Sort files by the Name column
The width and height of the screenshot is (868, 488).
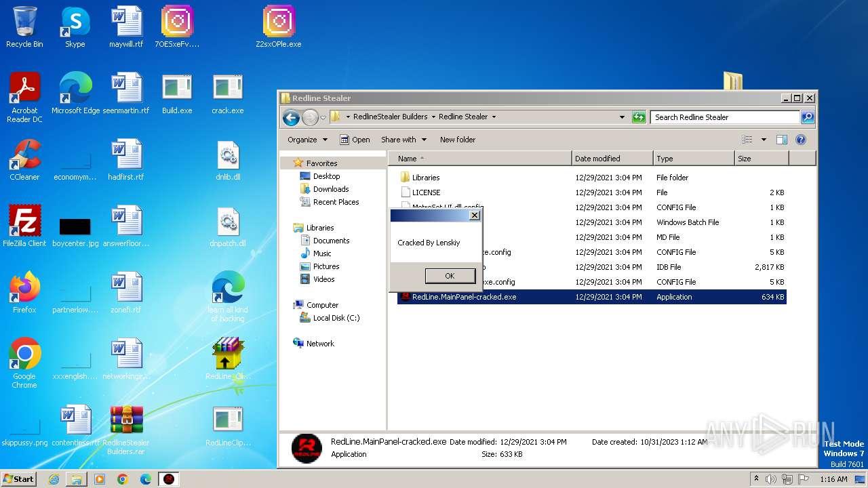coord(479,159)
